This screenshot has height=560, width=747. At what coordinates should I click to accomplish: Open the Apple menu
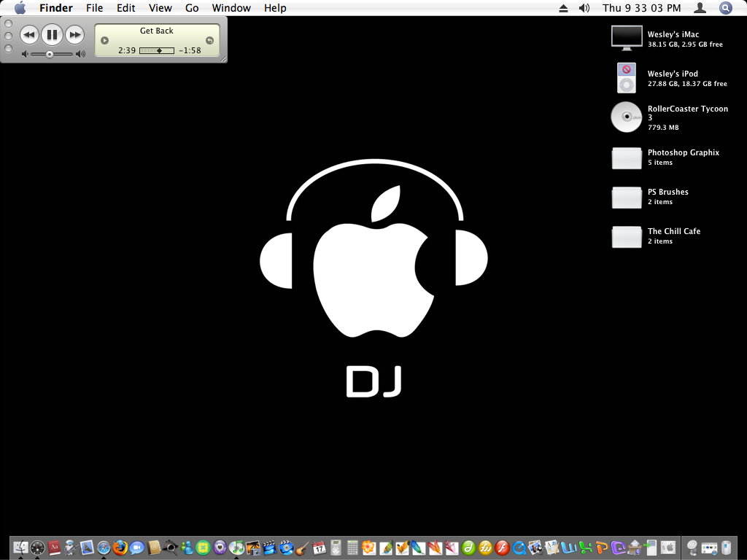(20, 8)
